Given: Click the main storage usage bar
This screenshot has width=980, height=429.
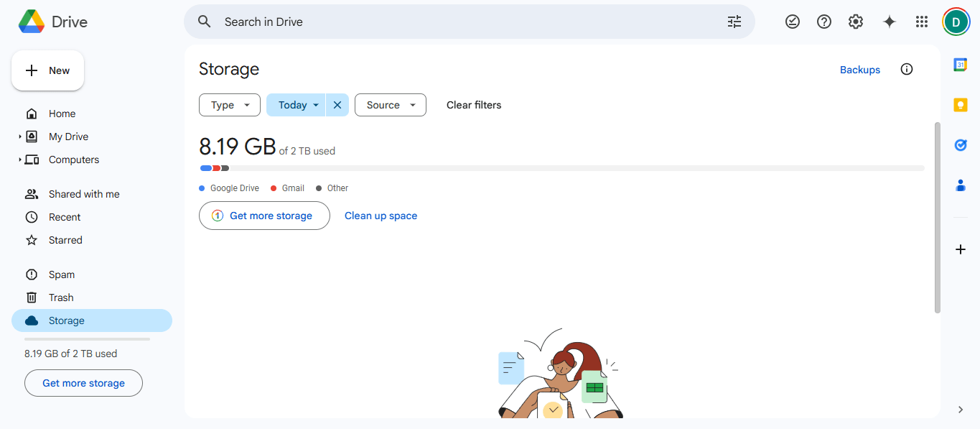Looking at the screenshot, I should [x=562, y=168].
